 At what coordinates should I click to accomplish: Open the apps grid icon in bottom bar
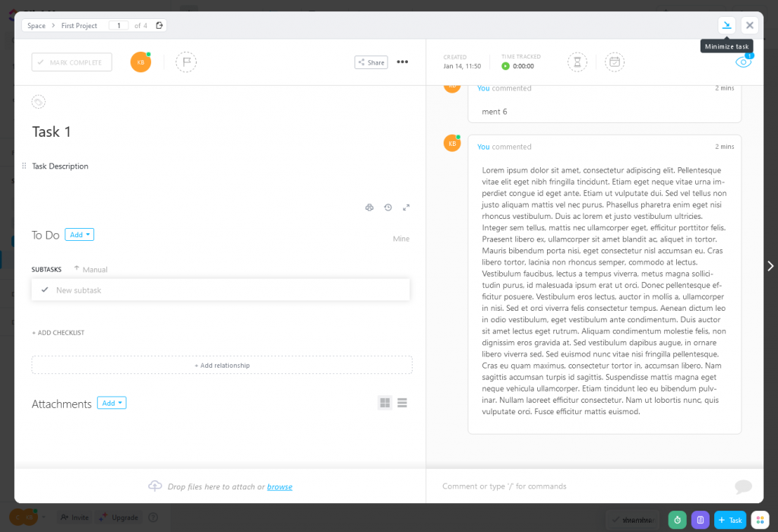pos(760,520)
